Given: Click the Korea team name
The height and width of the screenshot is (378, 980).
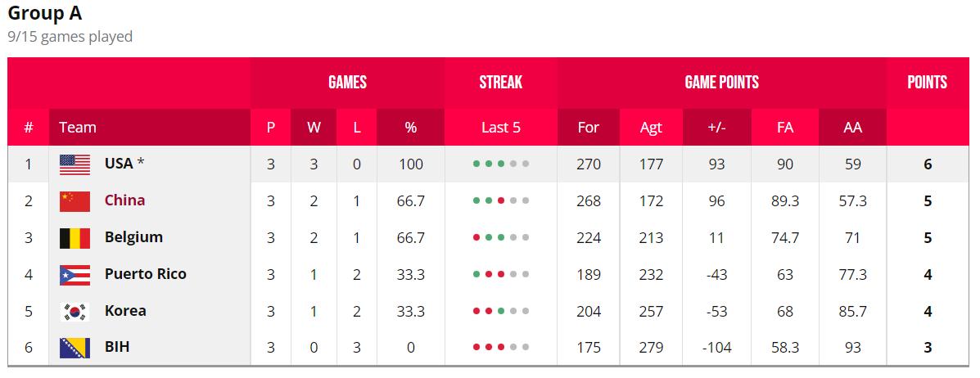Looking at the screenshot, I should pos(125,311).
